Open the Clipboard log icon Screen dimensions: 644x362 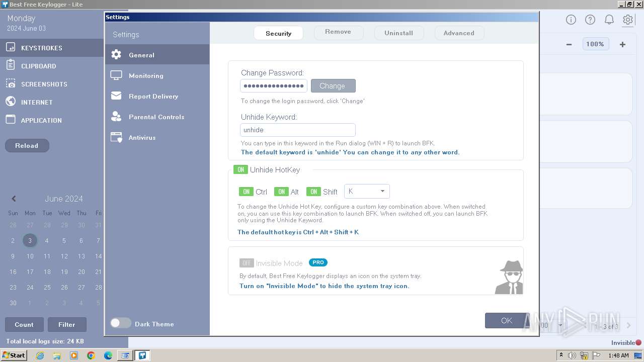tap(11, 65)
